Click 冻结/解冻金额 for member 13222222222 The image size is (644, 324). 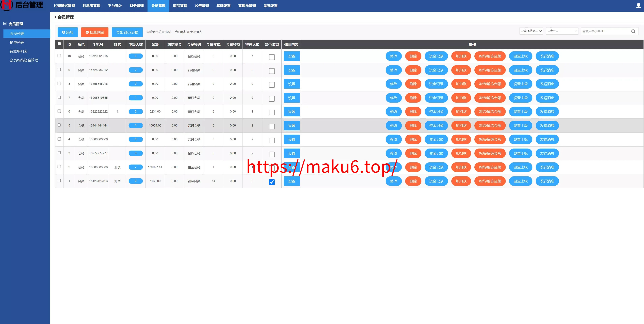pos(490,112)
